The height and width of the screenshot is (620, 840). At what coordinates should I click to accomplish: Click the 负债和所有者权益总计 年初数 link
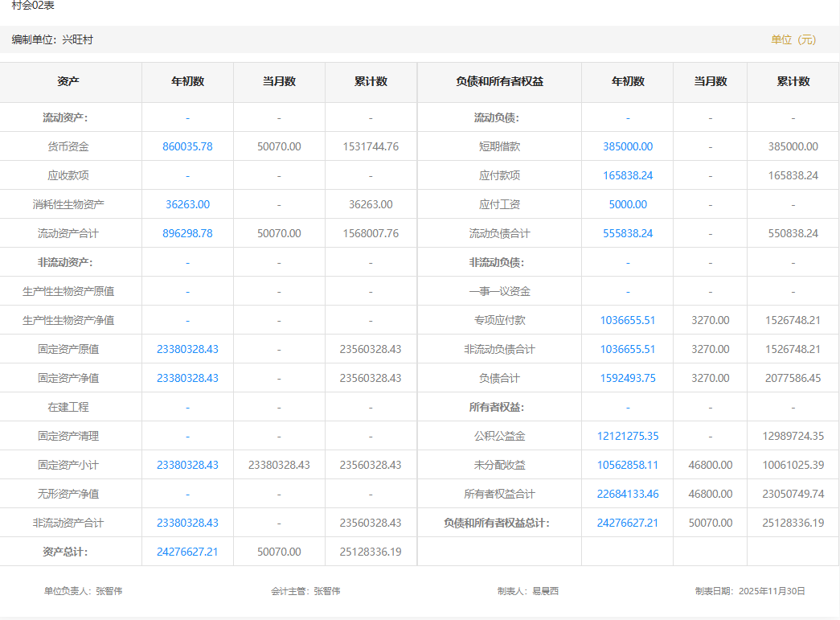[627, 523]
